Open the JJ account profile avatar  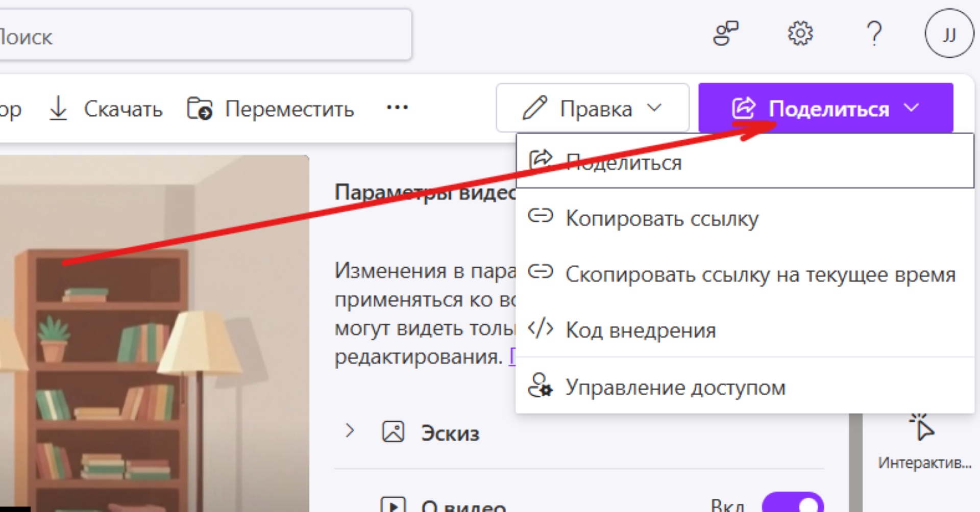pos(948,34)
